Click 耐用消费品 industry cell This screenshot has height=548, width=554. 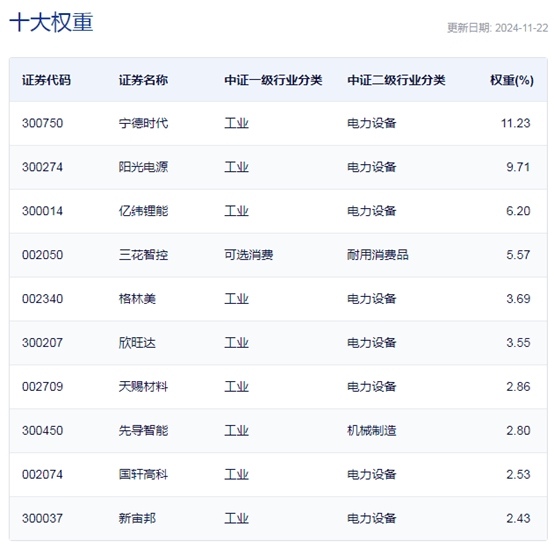[x=378, y=255]
